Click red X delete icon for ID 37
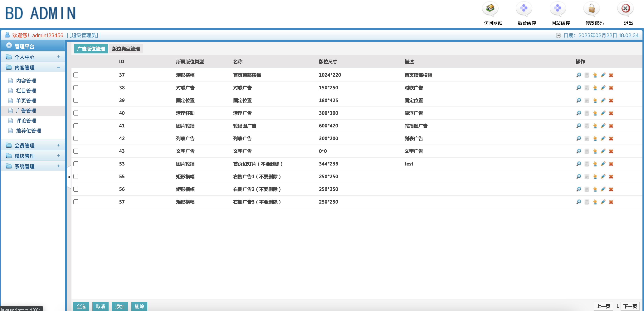 (x=611, y=75)
